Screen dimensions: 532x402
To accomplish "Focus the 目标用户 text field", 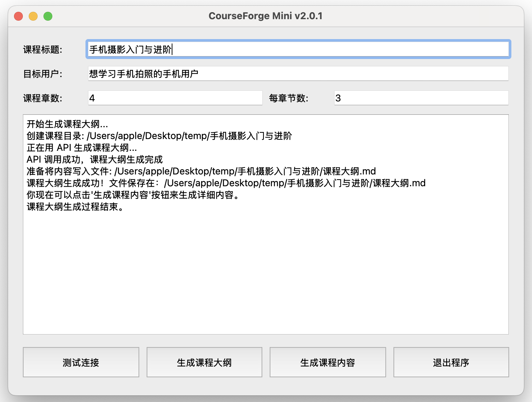I will 298,74.
